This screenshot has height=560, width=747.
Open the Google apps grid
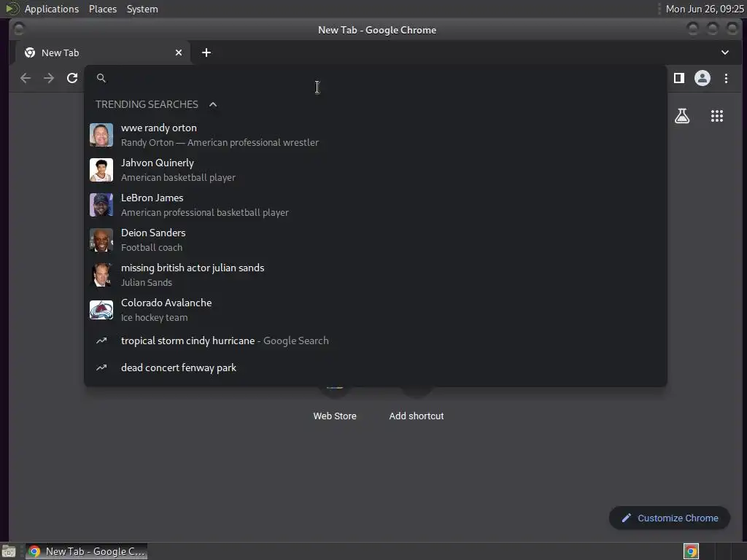(x=717, y=116)
